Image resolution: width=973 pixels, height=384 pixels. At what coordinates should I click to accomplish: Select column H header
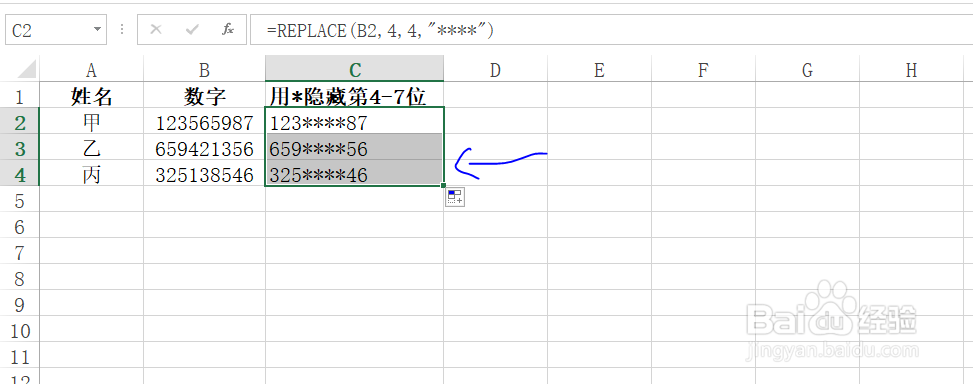point(911,69)
